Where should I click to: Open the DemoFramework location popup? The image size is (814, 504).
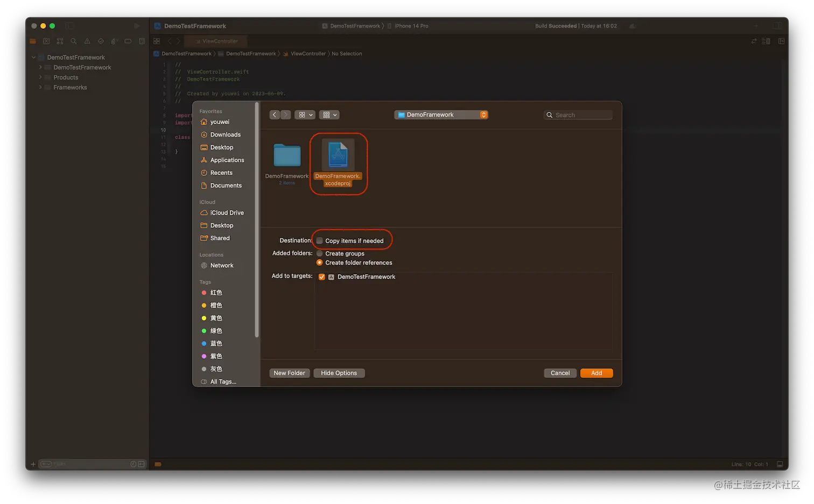pos(441,115)
